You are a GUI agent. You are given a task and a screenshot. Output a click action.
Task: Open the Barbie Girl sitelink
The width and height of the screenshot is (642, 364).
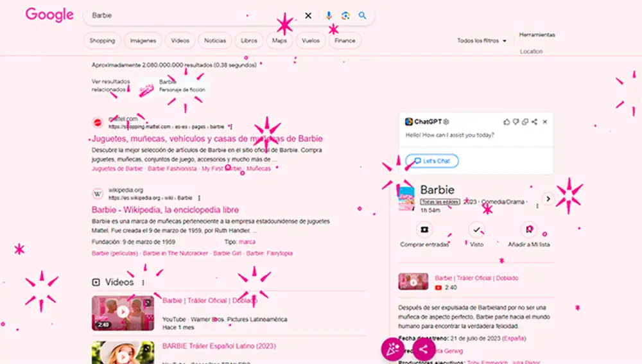pos(227,254)
